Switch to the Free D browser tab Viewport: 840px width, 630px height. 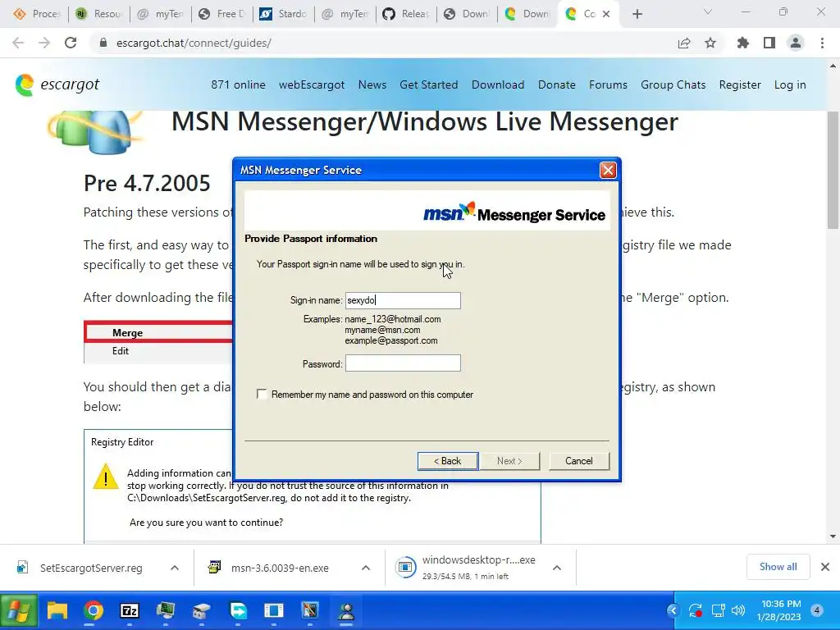tap(221, 14)
